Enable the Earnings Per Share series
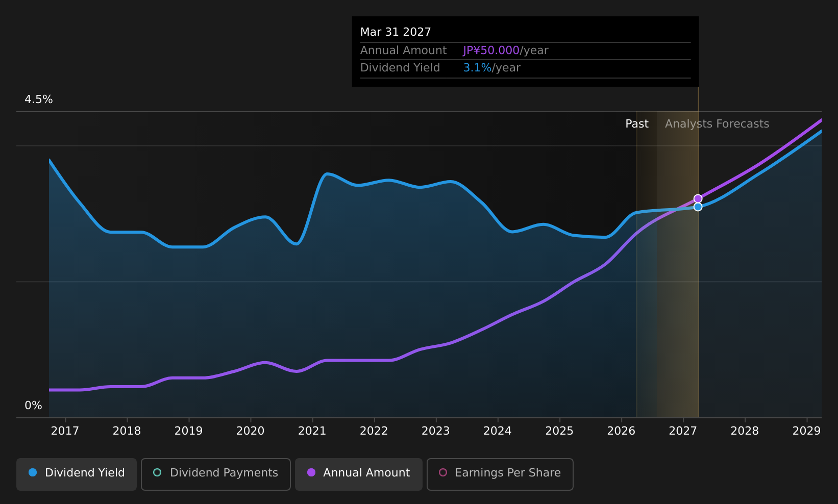Image resolution: width=838 pixels, height=504 pixels. pos(500,474)
